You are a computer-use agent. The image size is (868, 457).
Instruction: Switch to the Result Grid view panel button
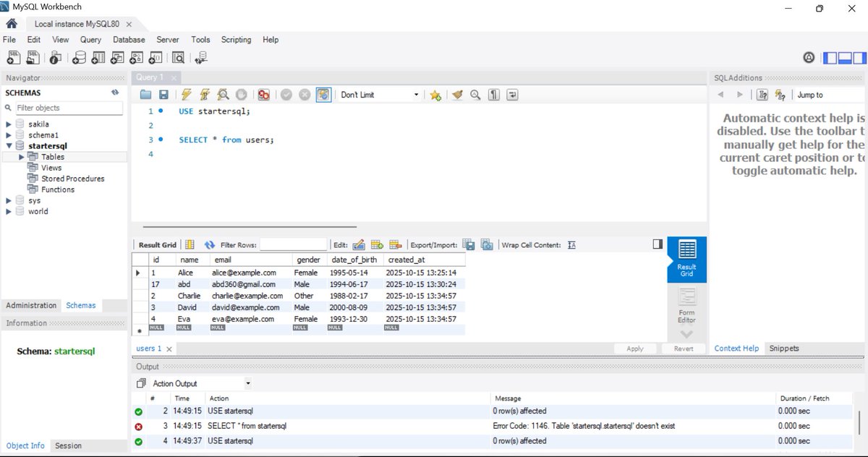(686, 259)
